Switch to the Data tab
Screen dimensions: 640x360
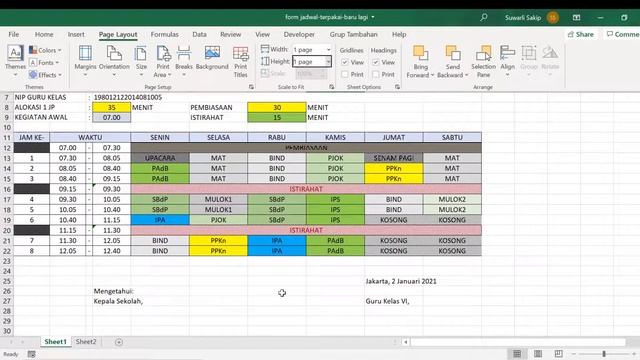coord(199,34)
